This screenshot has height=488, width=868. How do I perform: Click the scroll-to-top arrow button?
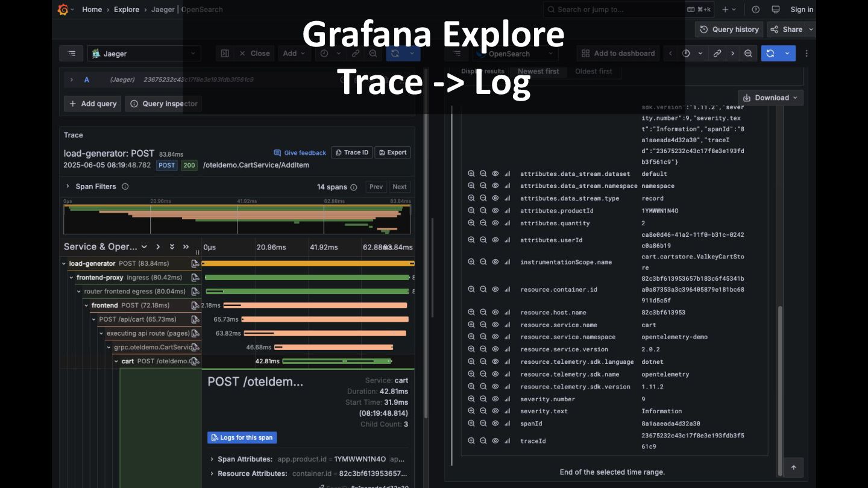(x=793, y=468)
